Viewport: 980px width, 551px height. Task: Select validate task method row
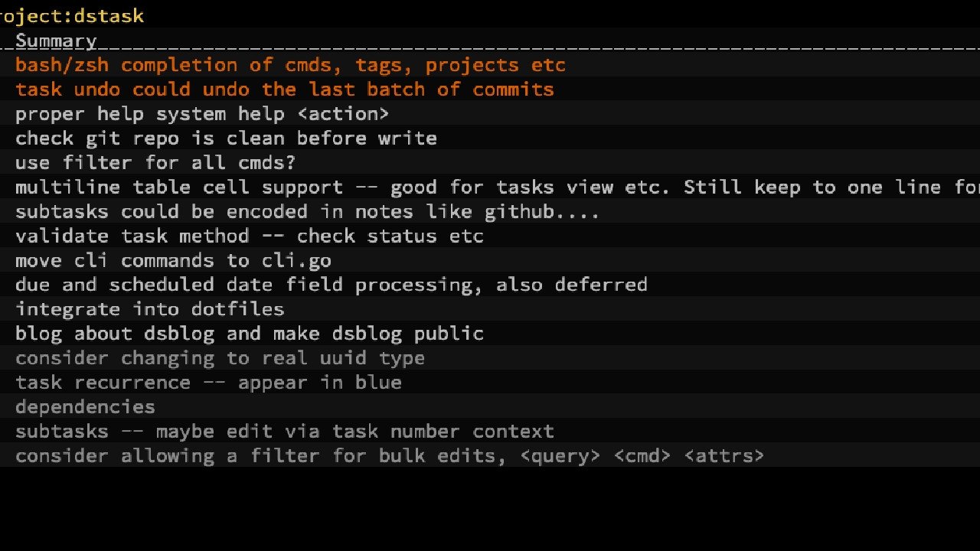point(249,236)
